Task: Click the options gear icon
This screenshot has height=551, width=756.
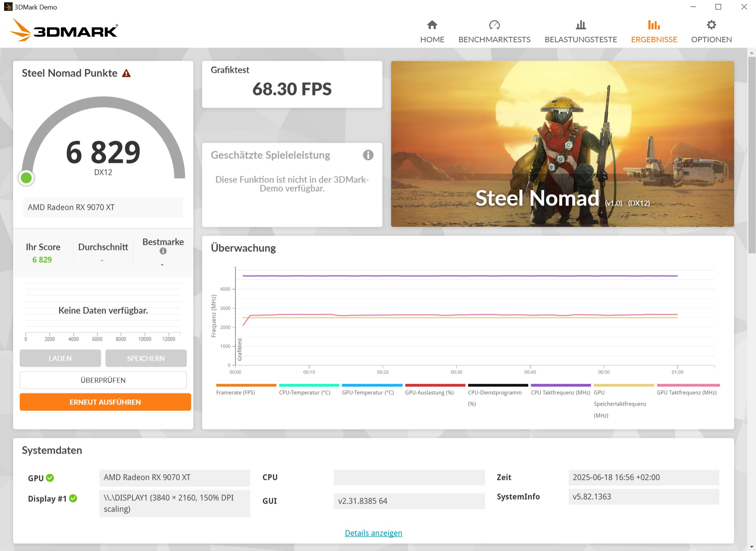Action: click(x=711, y=25)
